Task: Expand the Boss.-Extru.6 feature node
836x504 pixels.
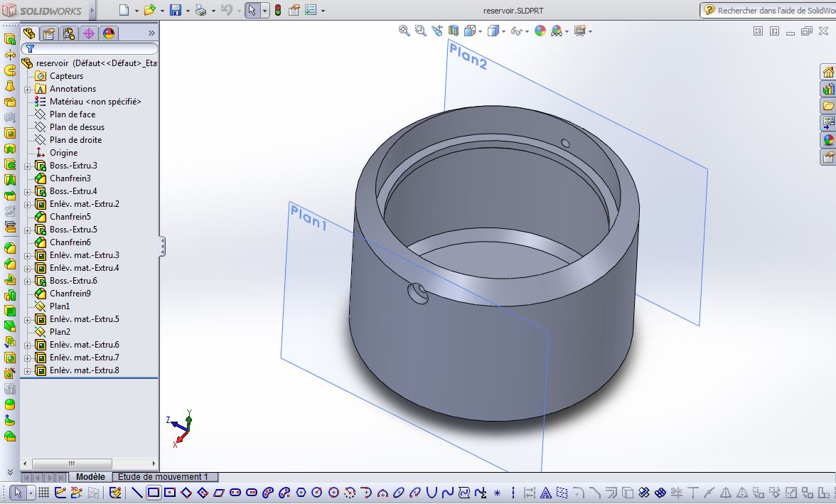Action: coord(27,281)
